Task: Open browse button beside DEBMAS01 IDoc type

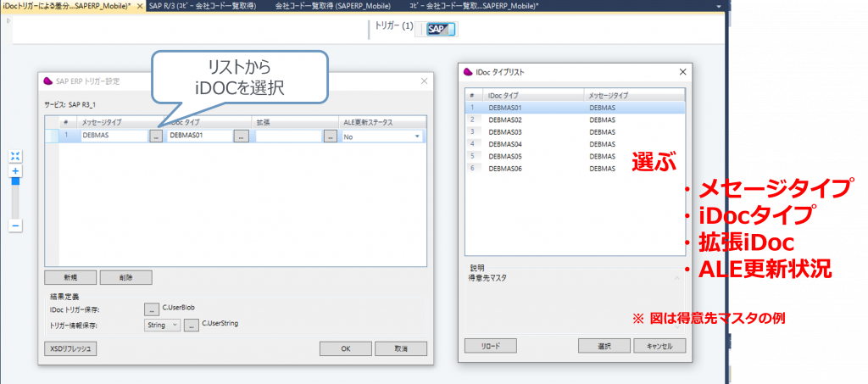Action: point(241,136)
